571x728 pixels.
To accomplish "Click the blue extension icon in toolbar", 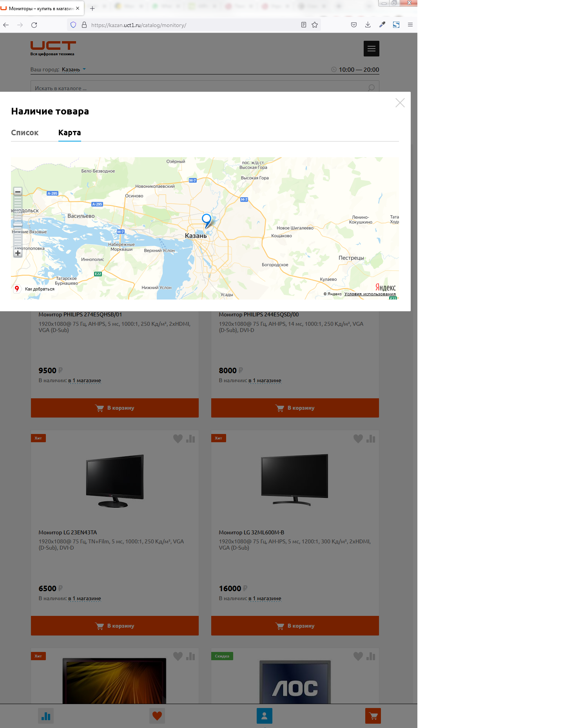I will pyautogui.click(x=396, y=25).
